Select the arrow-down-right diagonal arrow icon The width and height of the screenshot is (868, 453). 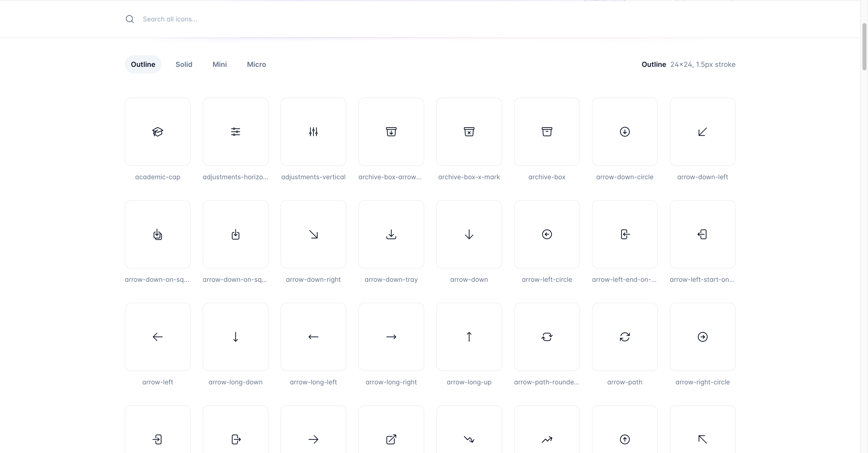click(x=313, y=234)
